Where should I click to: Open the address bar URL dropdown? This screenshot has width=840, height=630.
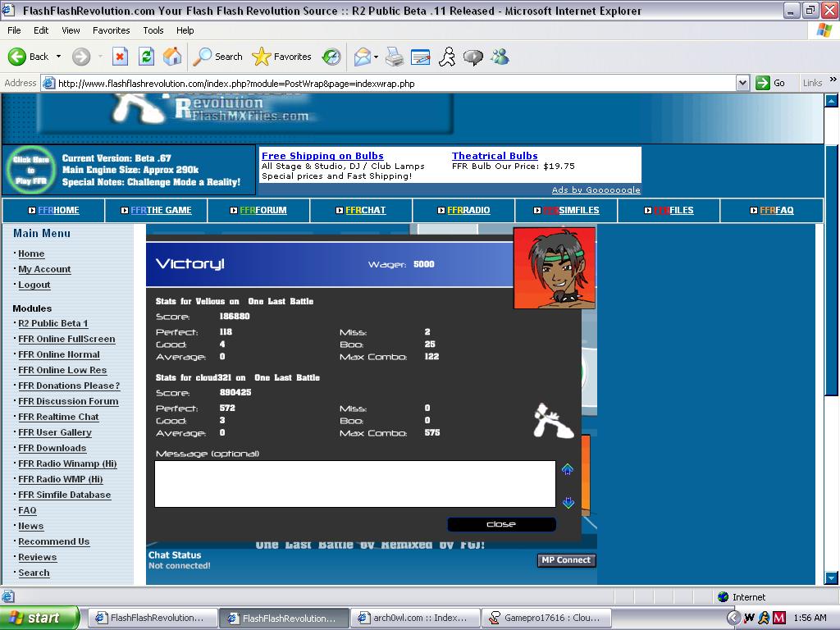(x=742, y=83)
